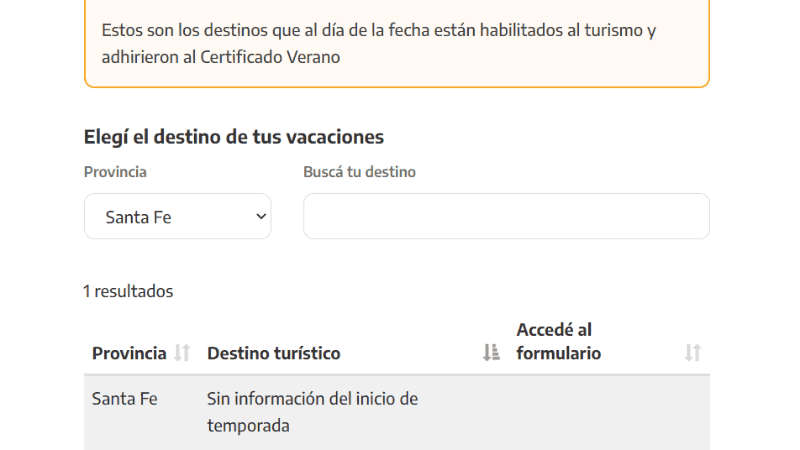Click the empty formulario cell in the Santa Fe row
This screenshot has width=800, height=450.
610,412
